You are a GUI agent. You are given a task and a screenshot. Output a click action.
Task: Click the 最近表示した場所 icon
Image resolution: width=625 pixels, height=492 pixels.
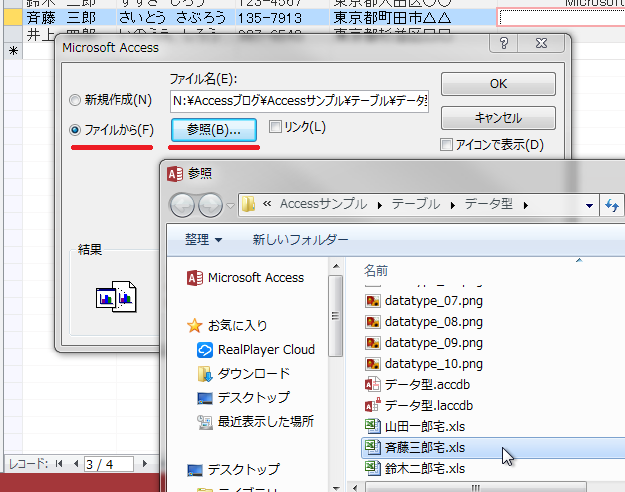205,422
